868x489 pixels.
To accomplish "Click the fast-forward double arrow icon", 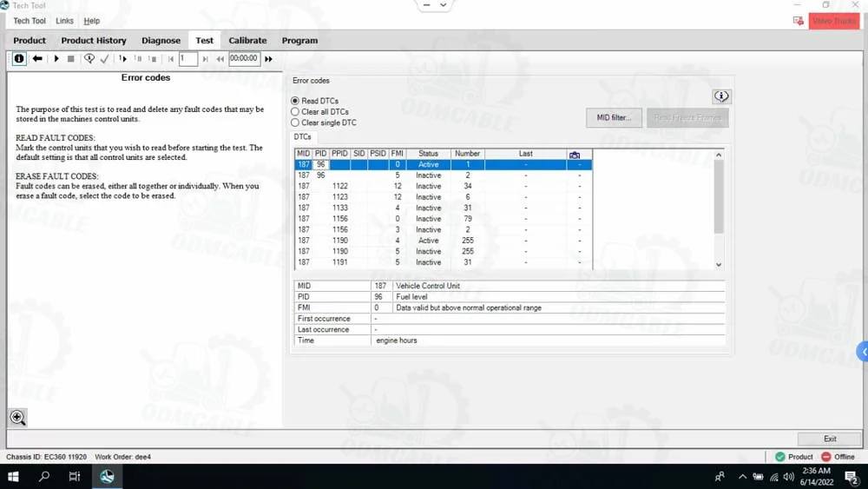I will tap(269, 59).
